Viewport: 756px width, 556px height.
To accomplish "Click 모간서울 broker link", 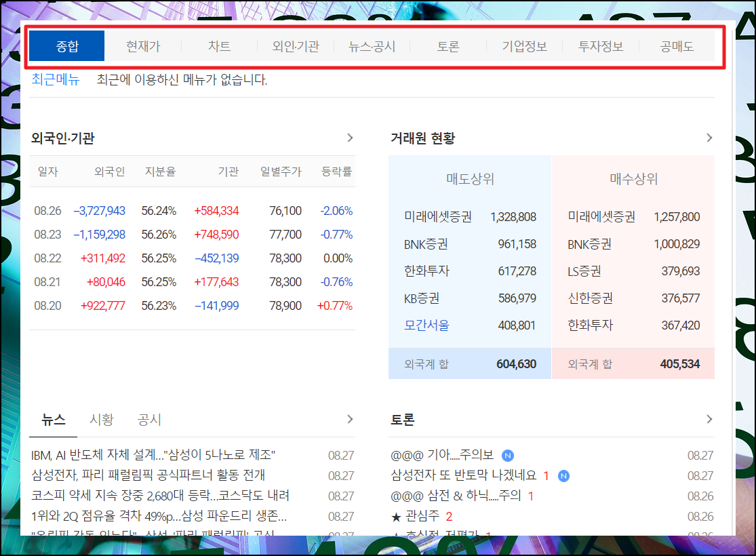I will [426, 325].
